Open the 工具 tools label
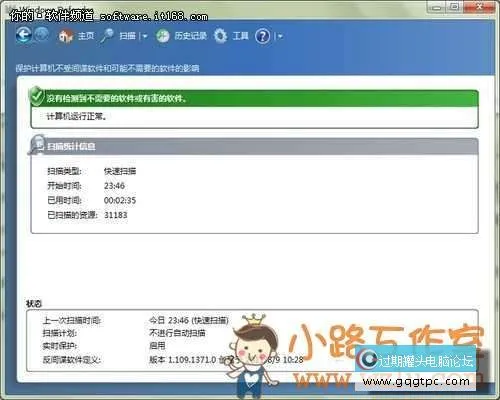 pyautogui.click(x=240, y=36)
